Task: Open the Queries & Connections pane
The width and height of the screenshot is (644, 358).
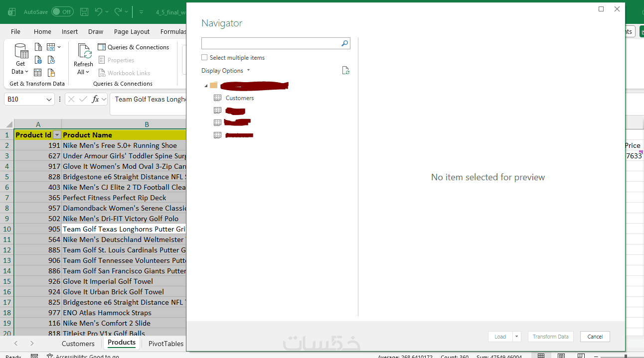Action: tap(134, 47)
